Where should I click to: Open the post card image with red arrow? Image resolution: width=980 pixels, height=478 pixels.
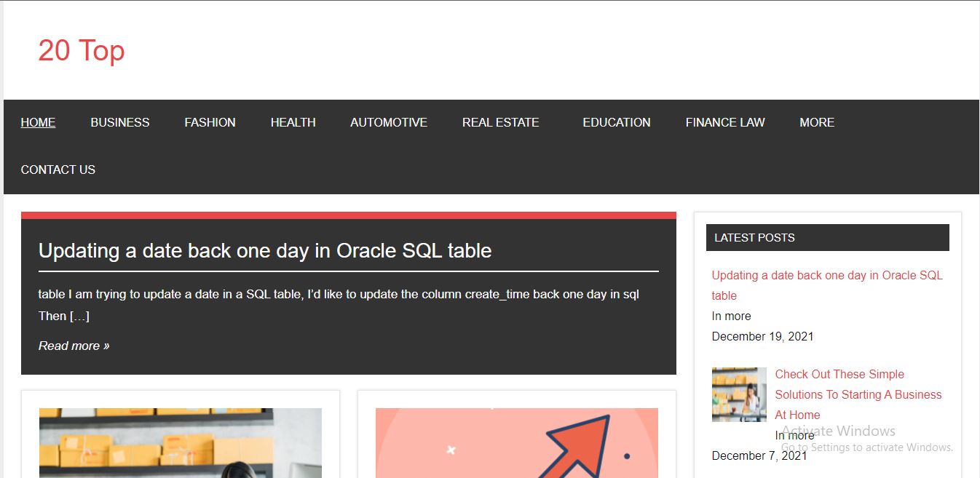[x=517, y=442]
